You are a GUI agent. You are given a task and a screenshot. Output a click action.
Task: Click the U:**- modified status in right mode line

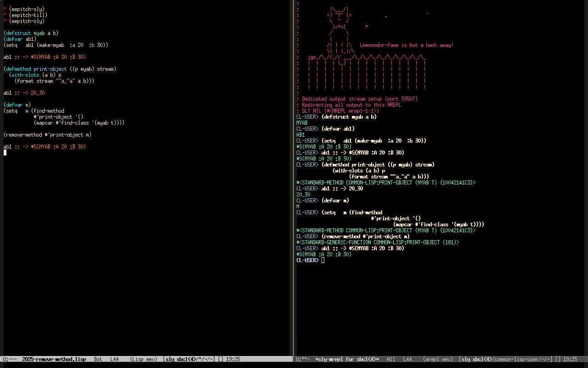tap(304, 359)
